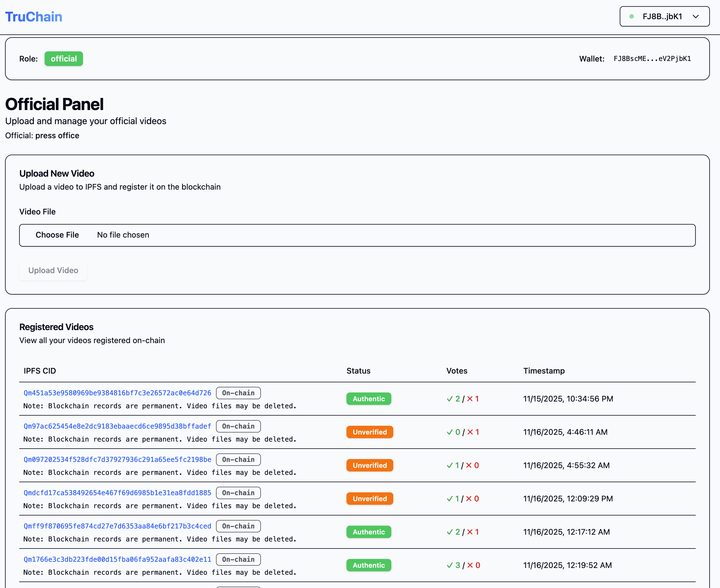720x588 pixels.
Task: Open the Qm1766e3c3db... IPFS CID link
Action: click(117, 559)
